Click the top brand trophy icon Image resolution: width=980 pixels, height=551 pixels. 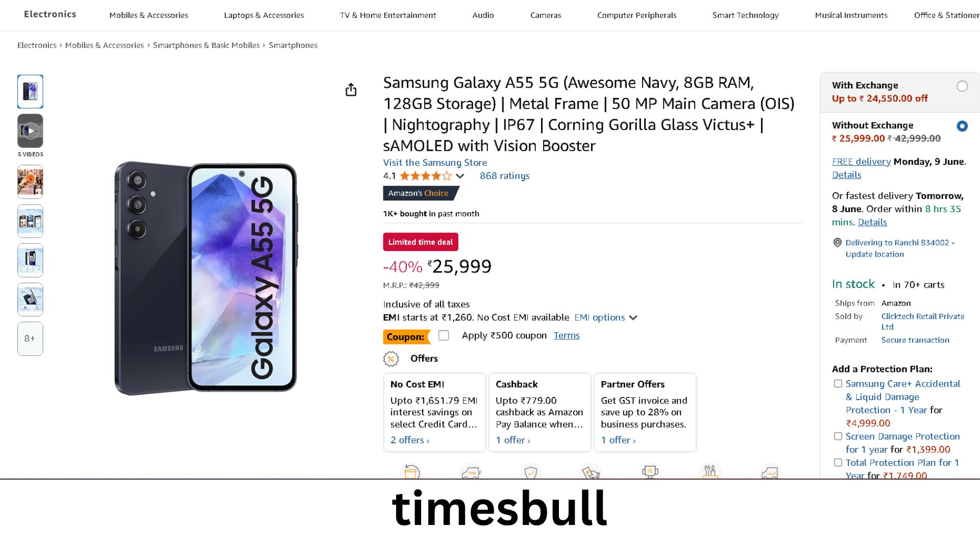click(650, 472)
